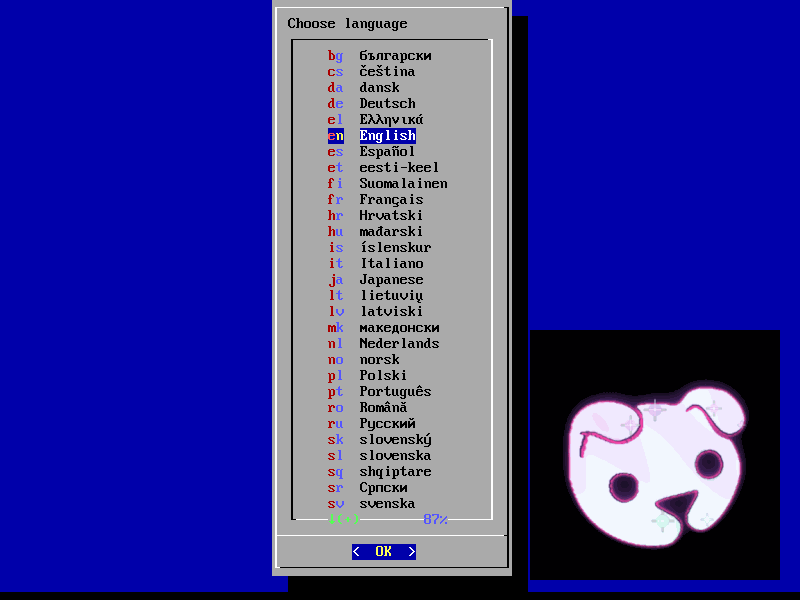Select Српски (sr) language entry
Image resolution: width=800 pixels, height=600 pixels.
click(x=367, y=488)
